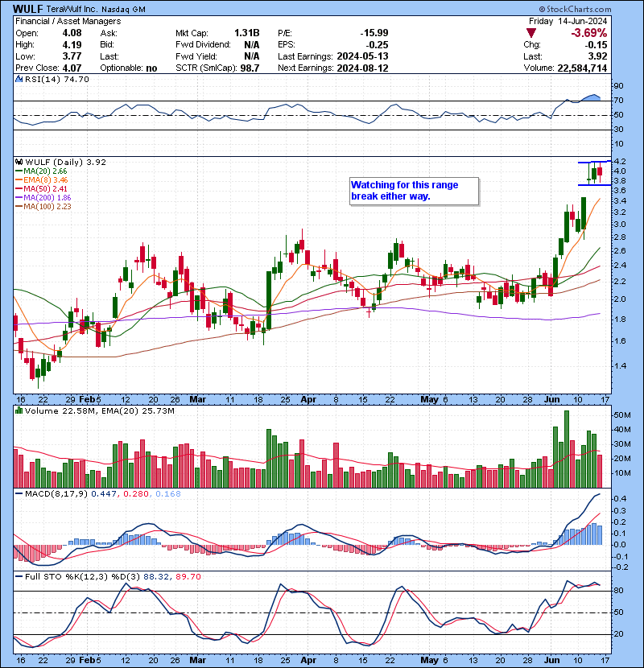Click the SCTR (SmlCap) value 98.7

click(x=250, y=68)
